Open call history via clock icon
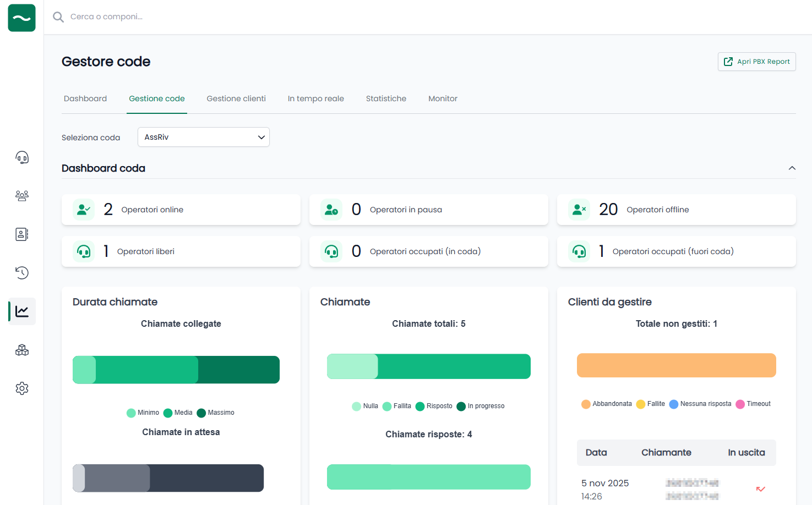 click(22, 273)
